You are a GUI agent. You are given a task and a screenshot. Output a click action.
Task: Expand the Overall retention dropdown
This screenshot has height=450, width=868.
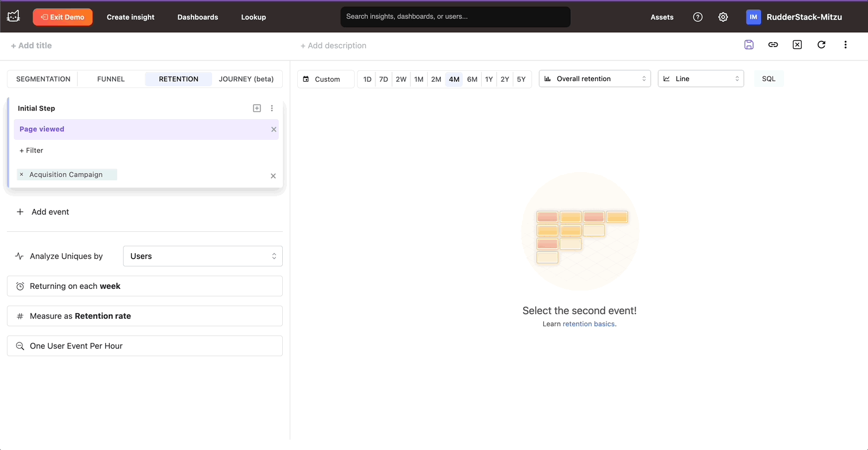point(594,79)
